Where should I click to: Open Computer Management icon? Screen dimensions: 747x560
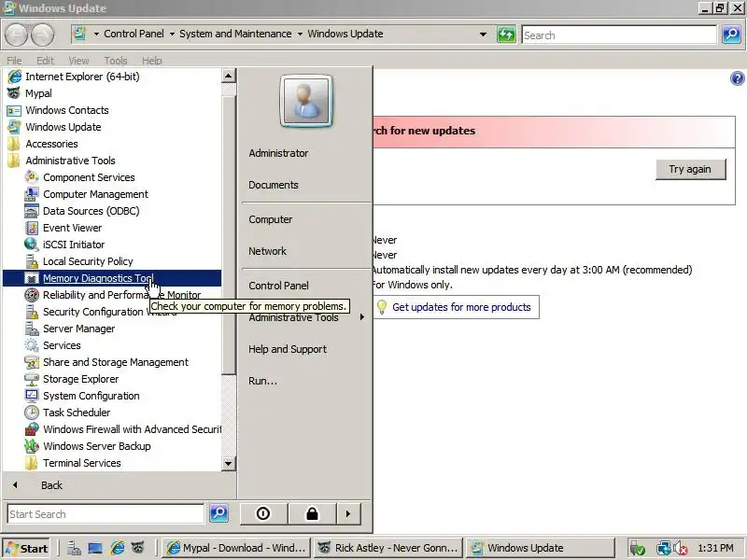click(32, 194)
